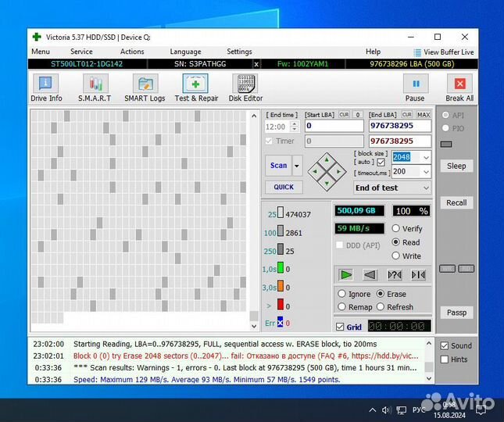Click the View Buffer Live icon
Image resolution: width=504 pixels, height=422 pixels.
coord(417,52)
